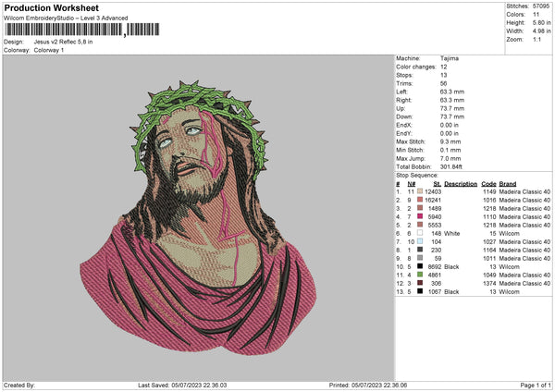The height and width of the screenshot is (392, 555).
Task: Click the 'Page 1 of 1' footer text
Action: coord(536,385)
